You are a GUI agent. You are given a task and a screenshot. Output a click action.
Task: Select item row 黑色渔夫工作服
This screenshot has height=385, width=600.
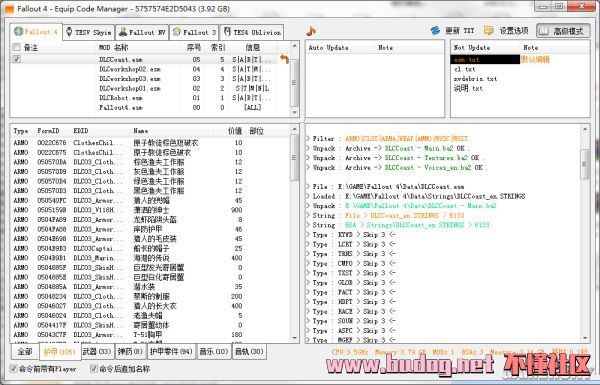pos(150,191)
